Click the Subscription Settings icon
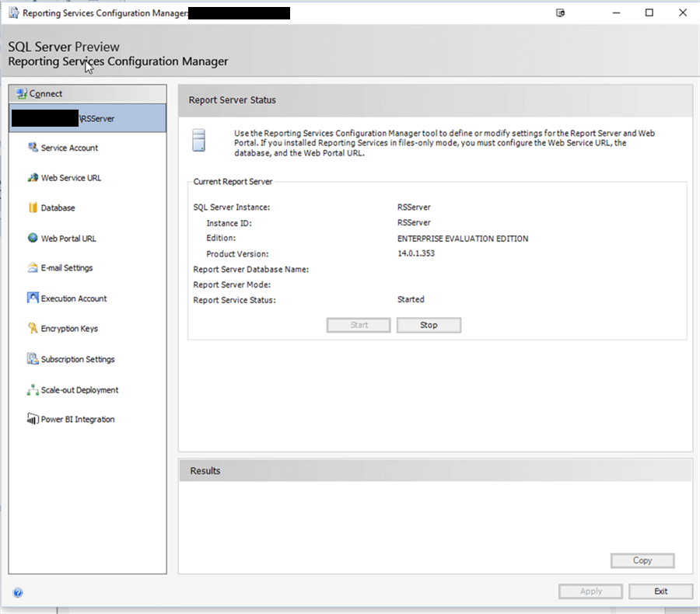 point(33,359)
